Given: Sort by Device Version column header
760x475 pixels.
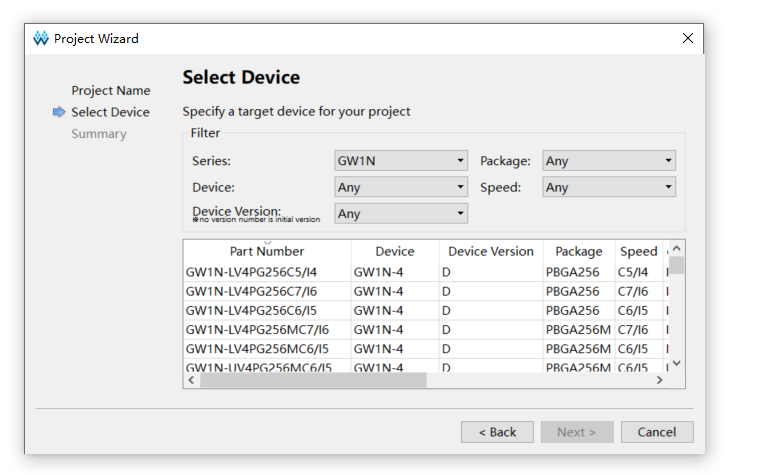Looking at the screenshot, I should tap(491, 251).
